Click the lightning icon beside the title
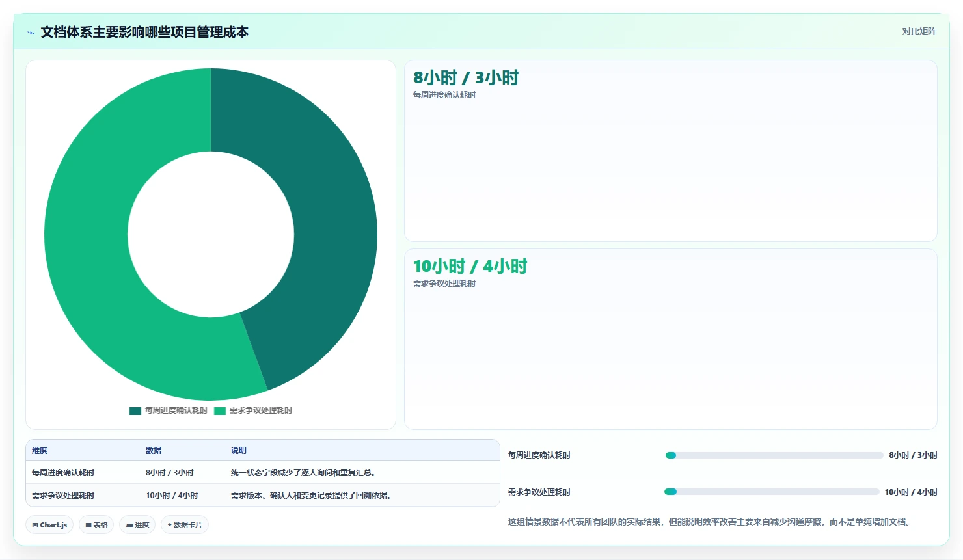Viewport: 963px width, 560px height. 31,33
